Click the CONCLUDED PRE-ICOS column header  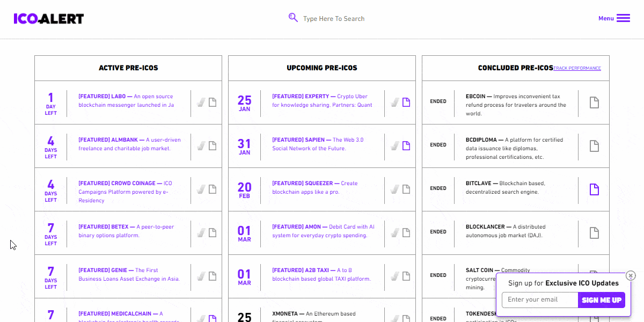(516, 68)
